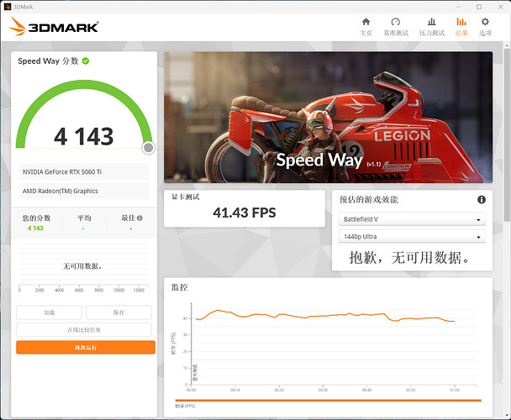Click the 在线比较结果 compare online button

[84, 330]
